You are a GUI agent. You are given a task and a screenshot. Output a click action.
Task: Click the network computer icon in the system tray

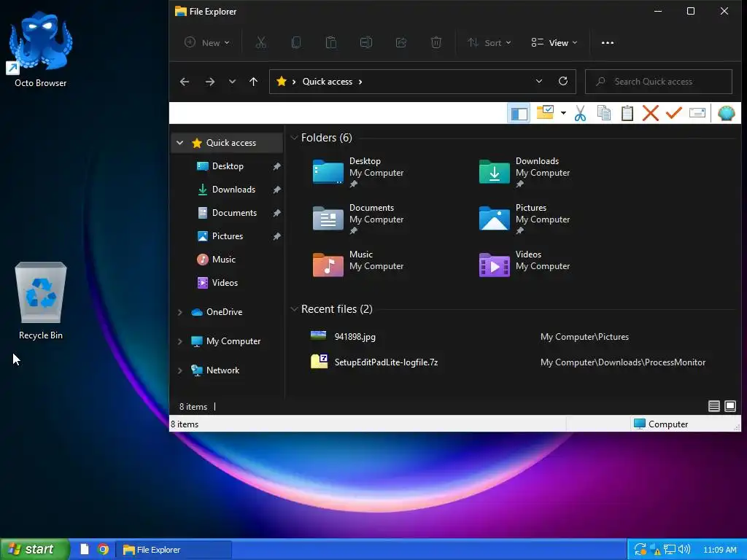coord(670,550)
